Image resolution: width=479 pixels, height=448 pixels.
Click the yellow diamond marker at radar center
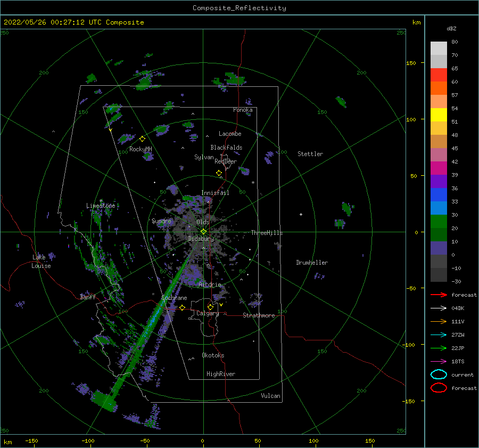point(203,232)
